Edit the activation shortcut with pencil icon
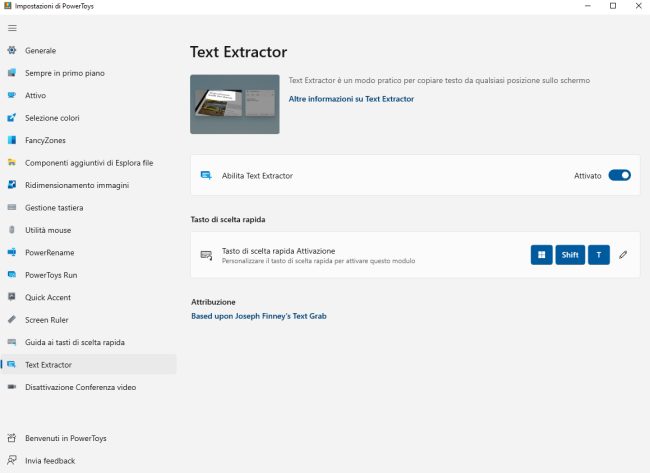This screenshot has width=650, height=473. click(623, 255)
